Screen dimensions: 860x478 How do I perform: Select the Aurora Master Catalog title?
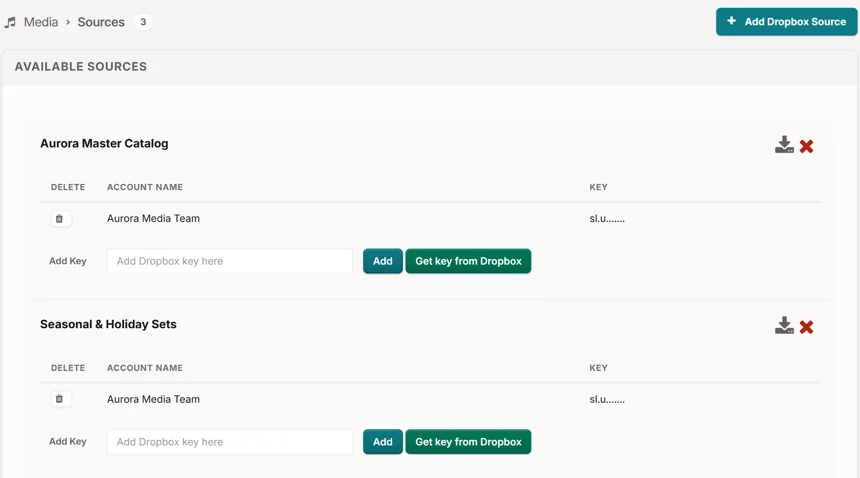click(x=104, y=144)
